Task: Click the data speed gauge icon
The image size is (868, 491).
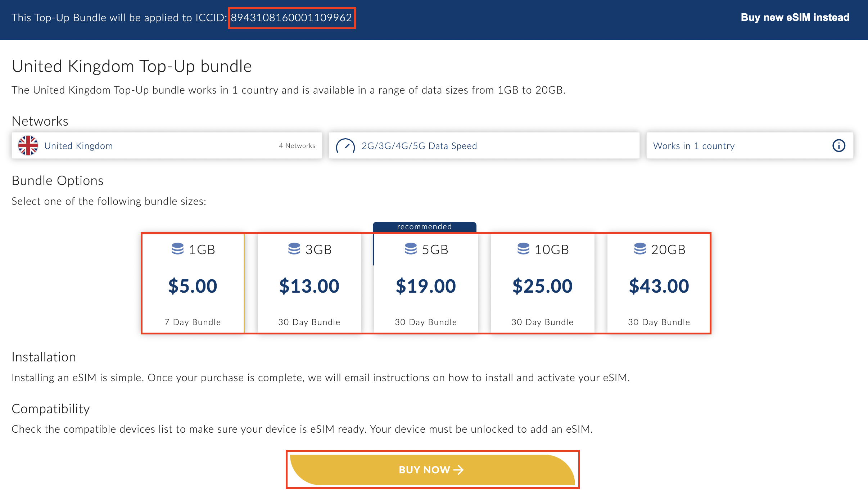Action: pyautogui.click(x=345, y=146)
